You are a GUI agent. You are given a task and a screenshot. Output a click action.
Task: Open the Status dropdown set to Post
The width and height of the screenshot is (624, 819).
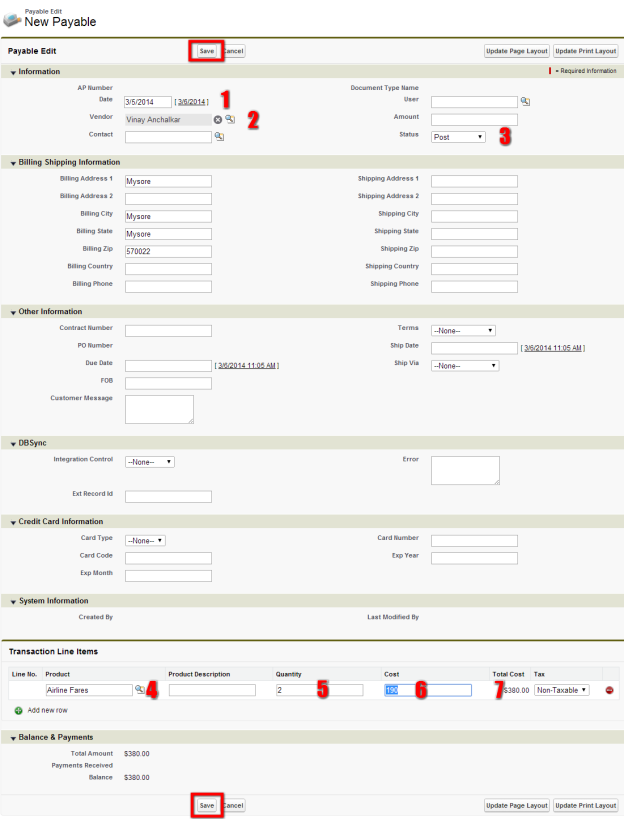458,137
